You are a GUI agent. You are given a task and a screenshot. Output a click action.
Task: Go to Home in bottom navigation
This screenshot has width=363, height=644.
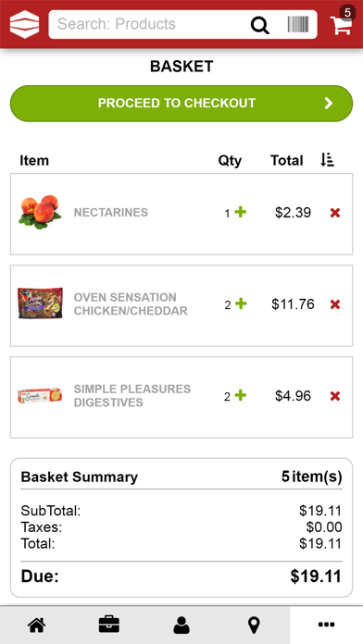coord(37,625)
